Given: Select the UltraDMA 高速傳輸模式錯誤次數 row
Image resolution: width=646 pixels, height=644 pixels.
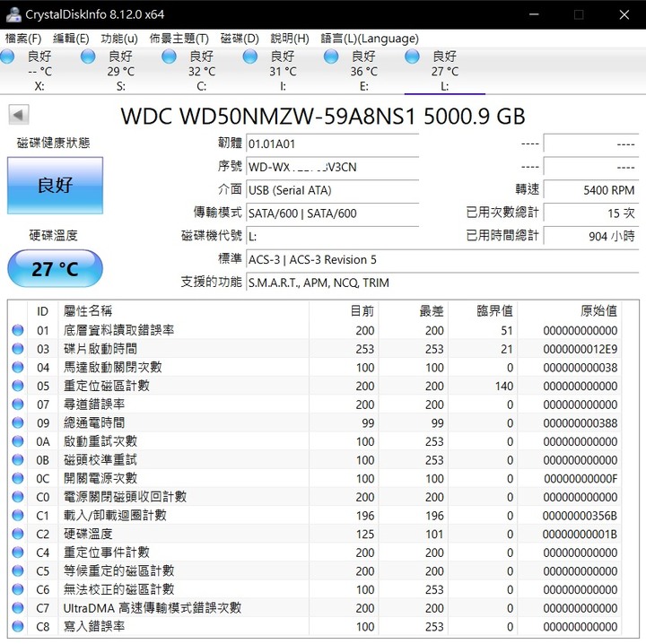Looking at the screenshot, I should coord(317,608).
